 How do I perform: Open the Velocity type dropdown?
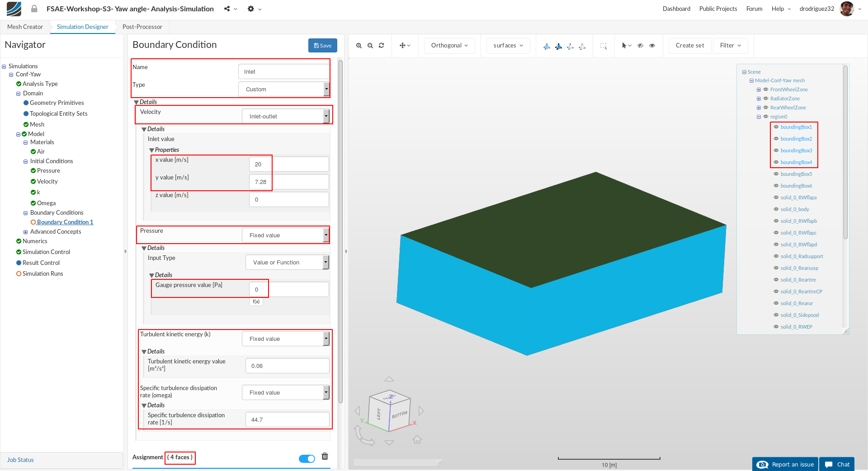pyautogui.click(x=285, y=117)
